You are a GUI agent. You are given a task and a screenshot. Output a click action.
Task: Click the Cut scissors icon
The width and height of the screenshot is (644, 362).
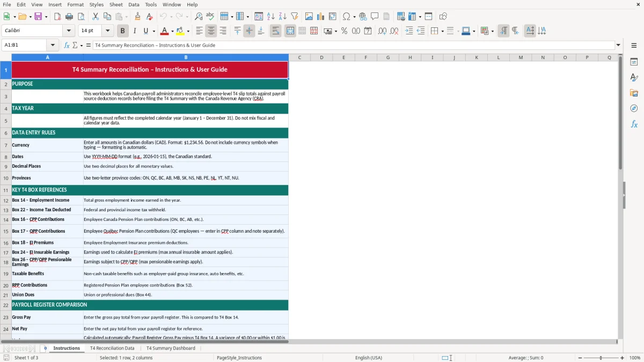[95, 17]
